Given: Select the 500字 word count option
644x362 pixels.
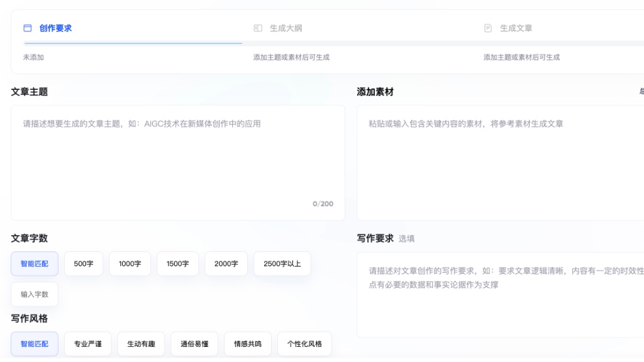Looking at the screenshot, I should 84,263.
